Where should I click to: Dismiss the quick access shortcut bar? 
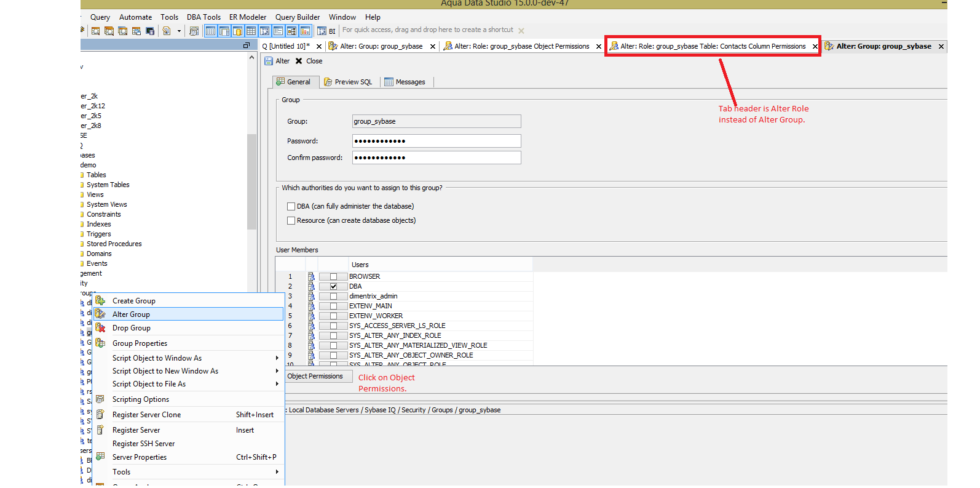(x=521, y=31)
